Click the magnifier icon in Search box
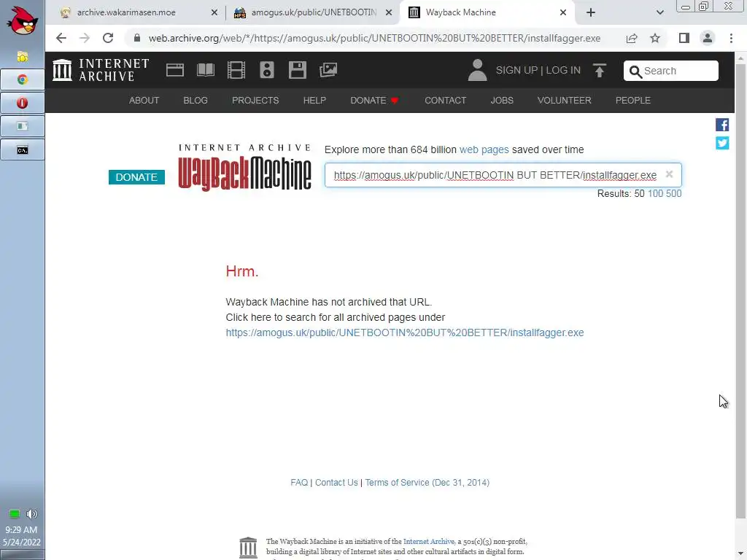The width and height of the screenshot is (747, 560). pyautogui.click(x=635, y=71)
